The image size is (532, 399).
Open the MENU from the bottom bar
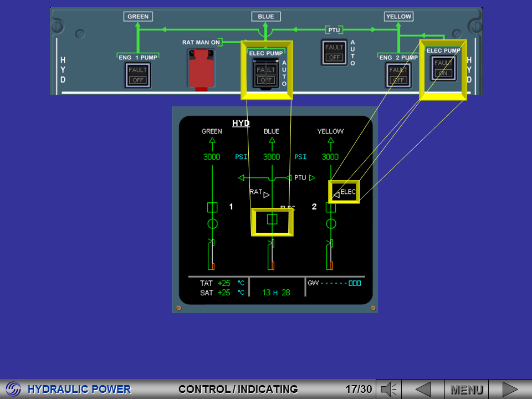click(467, 388)
